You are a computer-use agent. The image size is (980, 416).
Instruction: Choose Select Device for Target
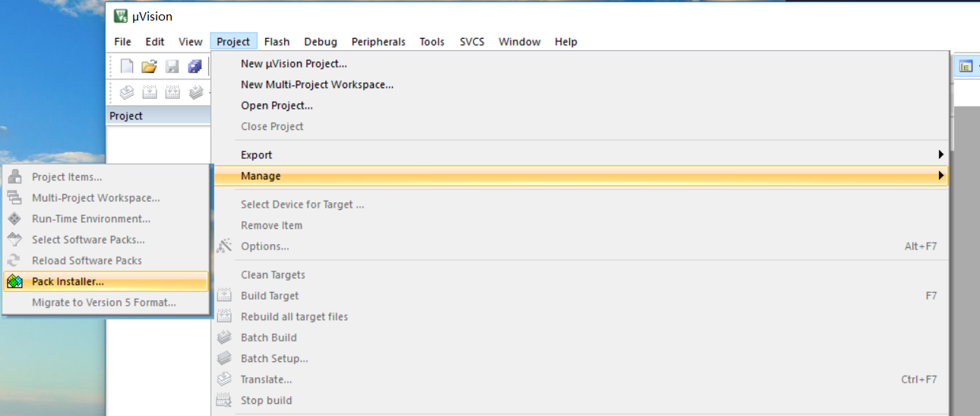click(581, 205)
